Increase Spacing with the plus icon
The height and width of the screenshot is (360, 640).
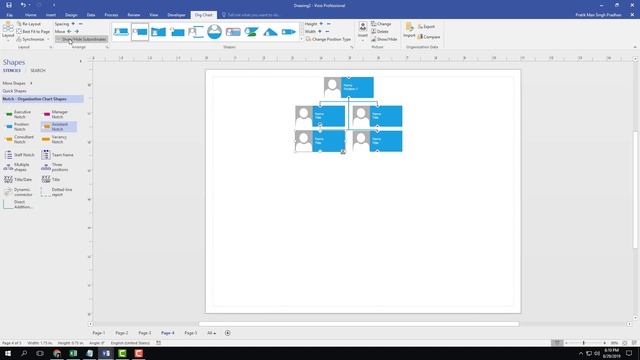[x=73, y=24]
